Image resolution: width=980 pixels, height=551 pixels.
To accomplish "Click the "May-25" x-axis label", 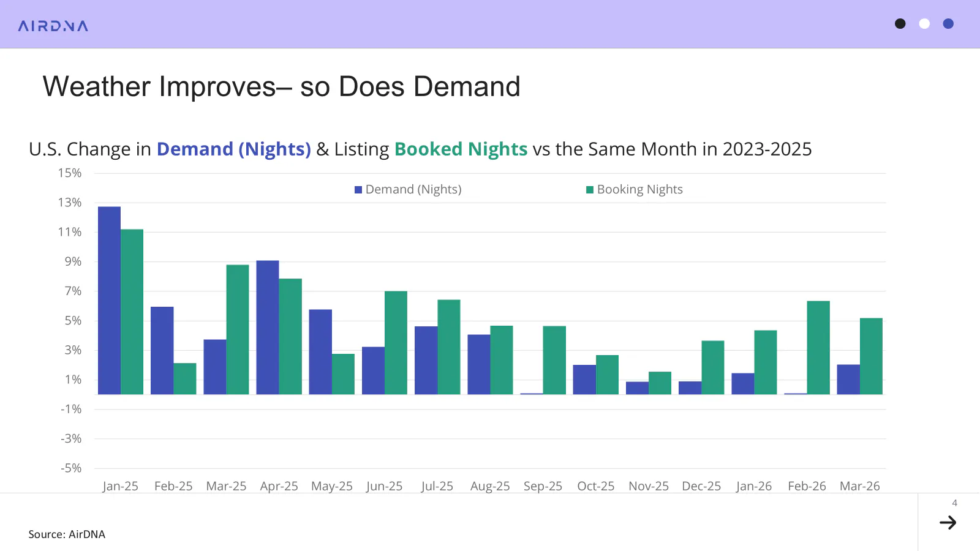I will point(331,486).
